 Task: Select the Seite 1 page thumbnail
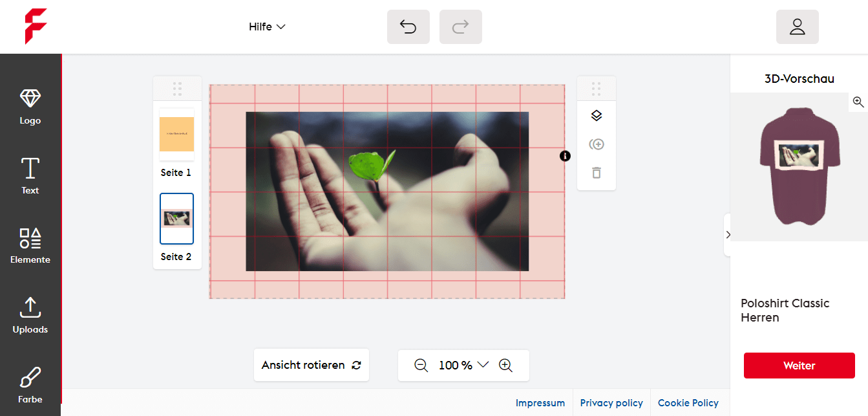176,135
